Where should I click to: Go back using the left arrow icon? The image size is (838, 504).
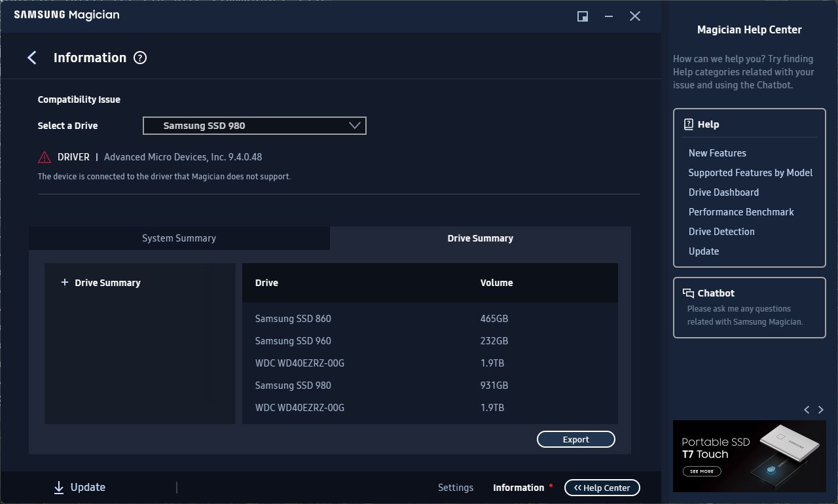click(31, 58)
